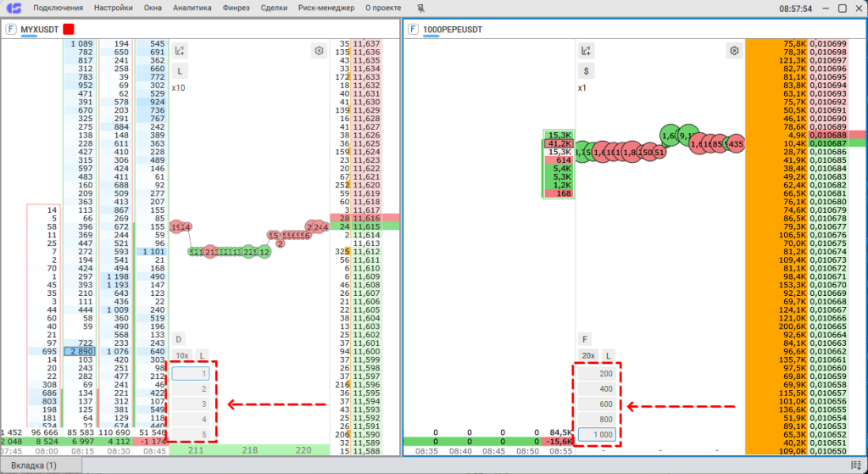Toggle the L mode button below the MYXUSDT chart icon
The image size is (868, 474).
tap(180, 72)
